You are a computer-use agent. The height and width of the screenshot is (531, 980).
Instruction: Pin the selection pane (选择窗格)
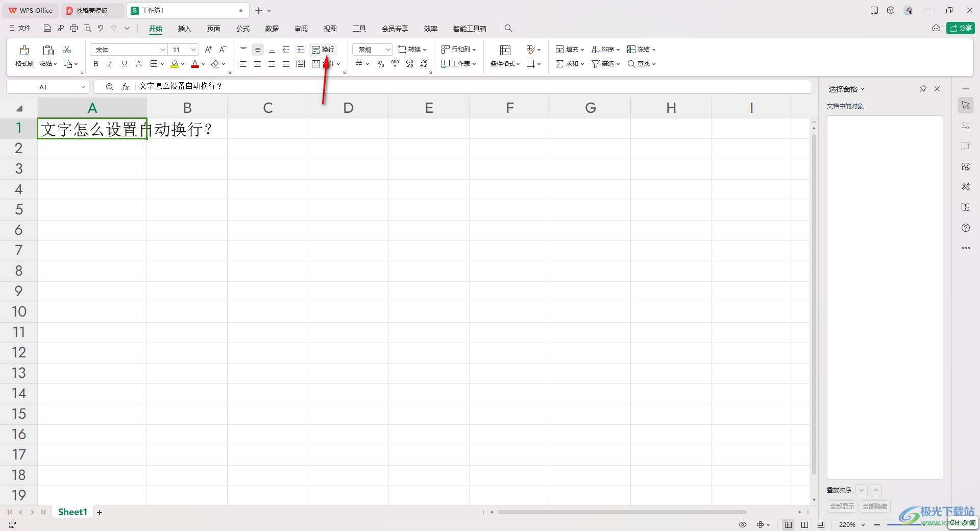coord(923,89)
